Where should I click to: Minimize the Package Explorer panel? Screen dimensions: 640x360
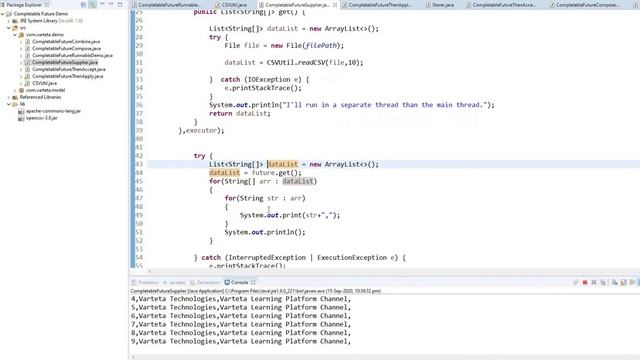(x=111, y=4)
